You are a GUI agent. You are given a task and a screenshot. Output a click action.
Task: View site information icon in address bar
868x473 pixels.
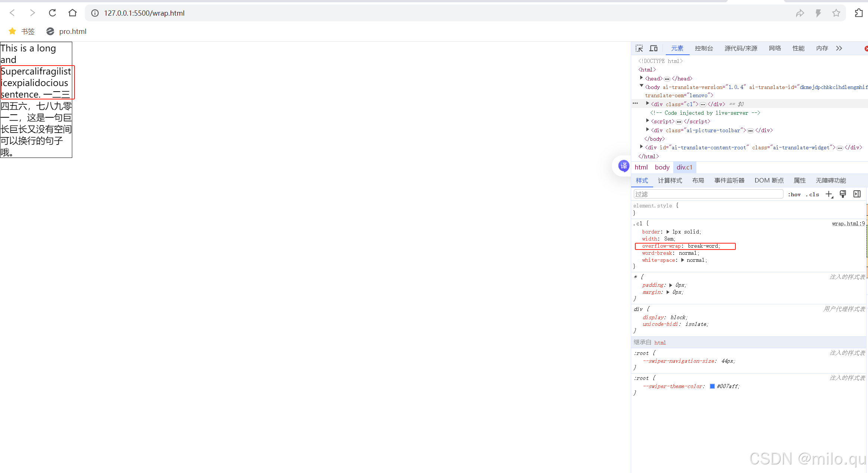95,13
